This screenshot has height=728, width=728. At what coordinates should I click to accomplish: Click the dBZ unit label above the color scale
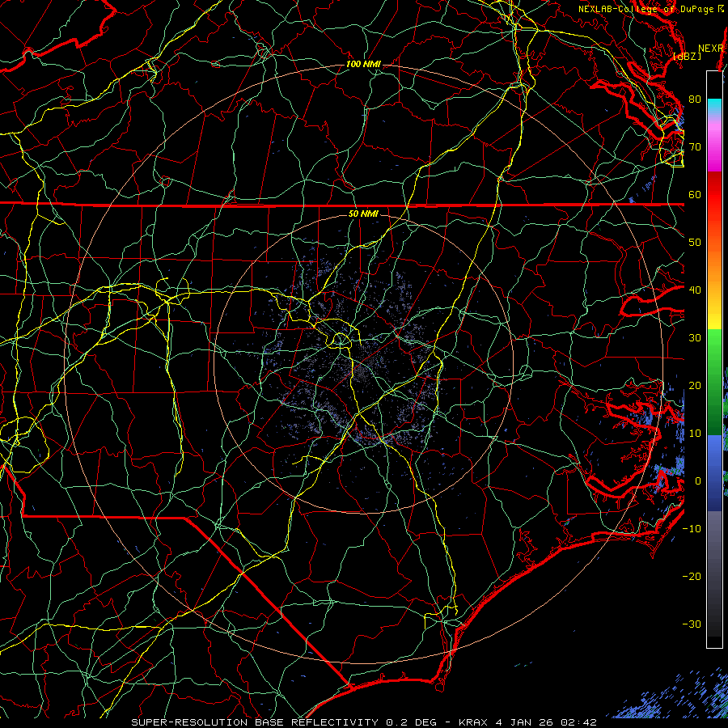[687, 56]
